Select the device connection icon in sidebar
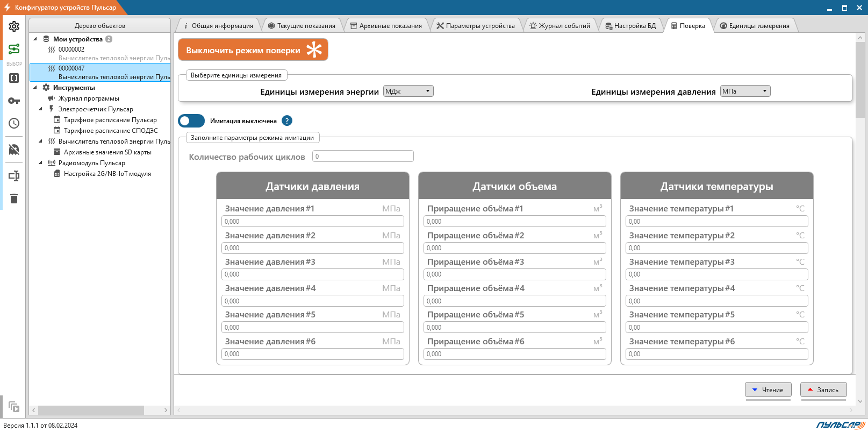The height and width of the screenshot is (432, 868). 14,49
